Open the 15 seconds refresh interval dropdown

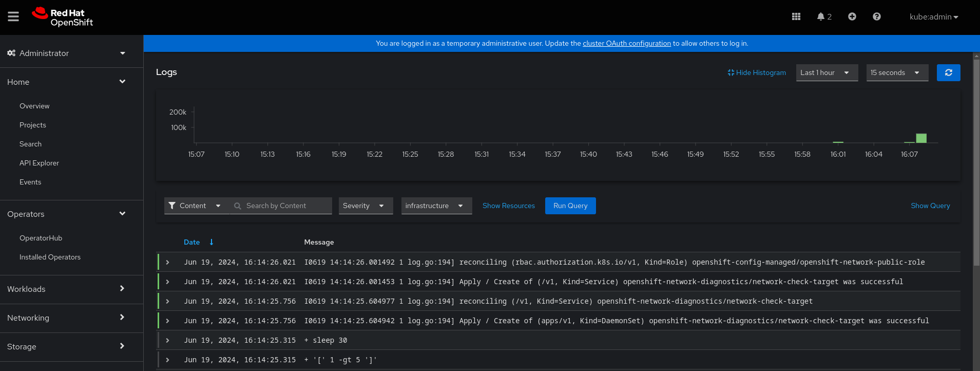tap(897, 72)
